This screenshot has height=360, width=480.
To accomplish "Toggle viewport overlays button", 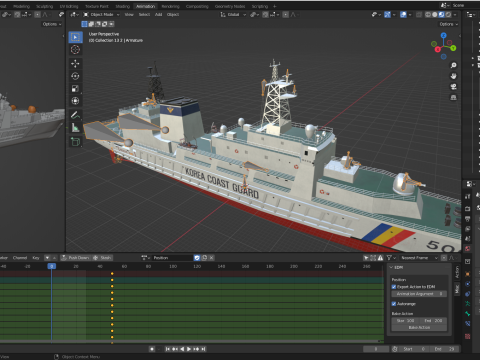I will (x=403, y=15).
